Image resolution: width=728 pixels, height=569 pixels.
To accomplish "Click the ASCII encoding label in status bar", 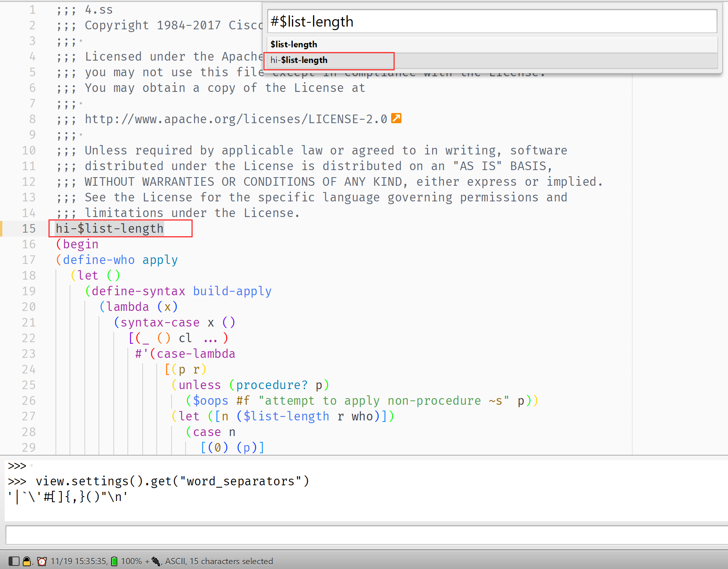I will 175,561.
